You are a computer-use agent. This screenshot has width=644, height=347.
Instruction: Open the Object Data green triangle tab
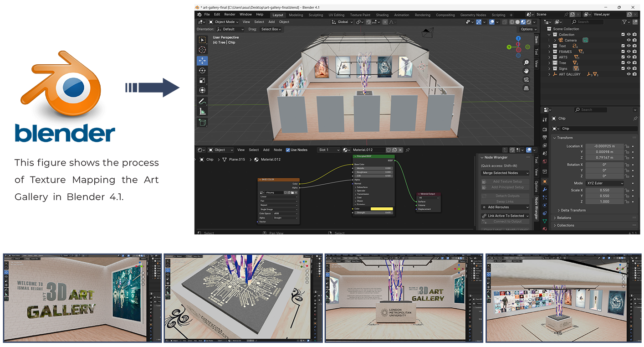coord(545,221)
